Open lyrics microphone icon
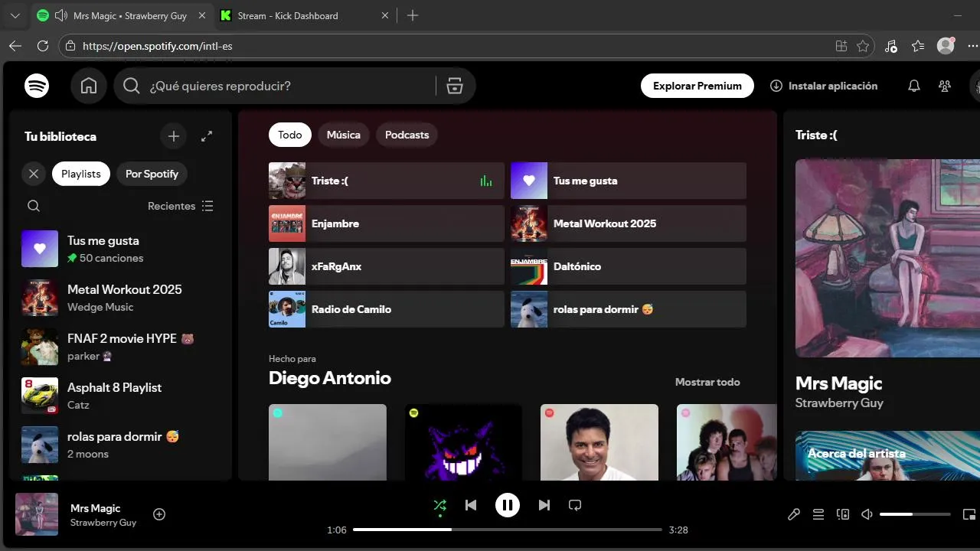980x551 pixels. pyautogui.click(x=794, y=514)
